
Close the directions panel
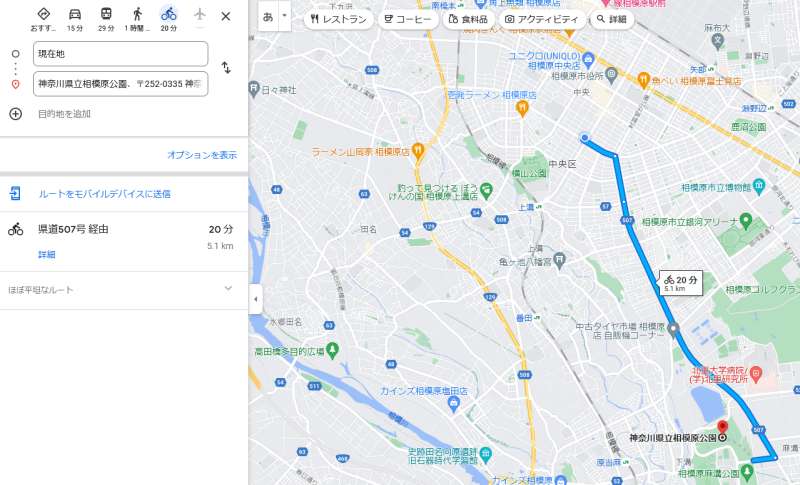point(226,16)
